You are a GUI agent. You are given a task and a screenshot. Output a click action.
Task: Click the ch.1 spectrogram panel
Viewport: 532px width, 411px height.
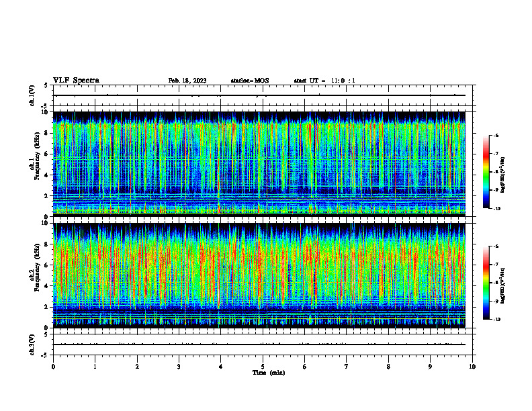[259, 164]
